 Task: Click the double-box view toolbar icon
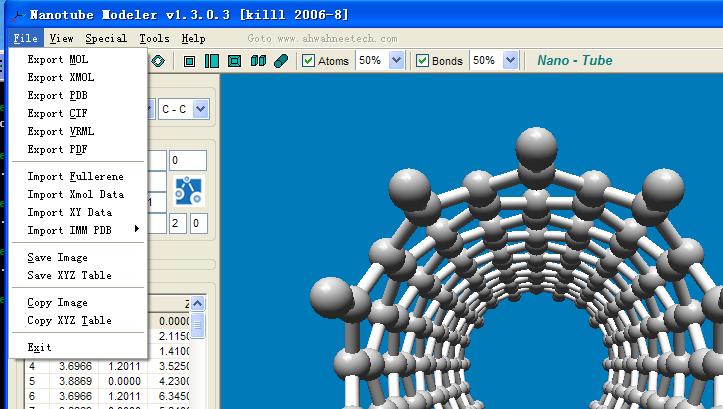coord(258,61)
